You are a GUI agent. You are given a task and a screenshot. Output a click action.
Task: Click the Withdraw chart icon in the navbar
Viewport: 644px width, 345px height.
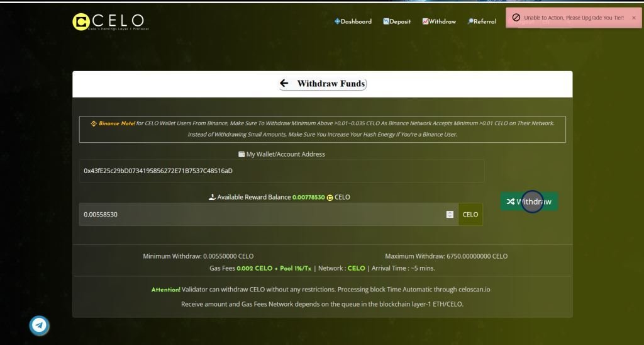click(x=425, y=21)
